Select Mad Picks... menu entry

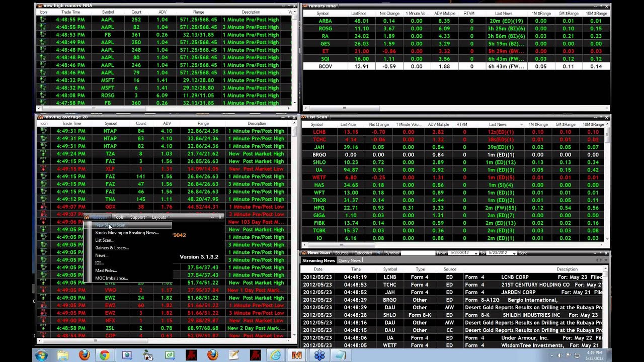pos(106,270)
